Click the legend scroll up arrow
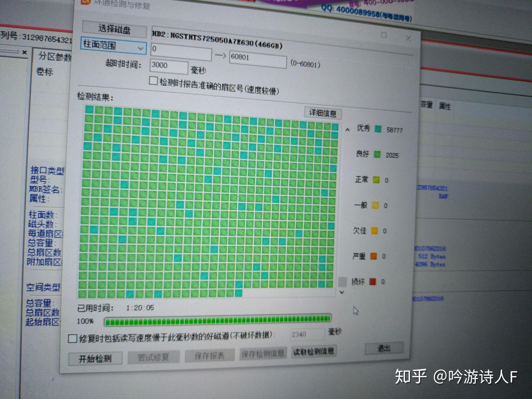 (348, 130)
